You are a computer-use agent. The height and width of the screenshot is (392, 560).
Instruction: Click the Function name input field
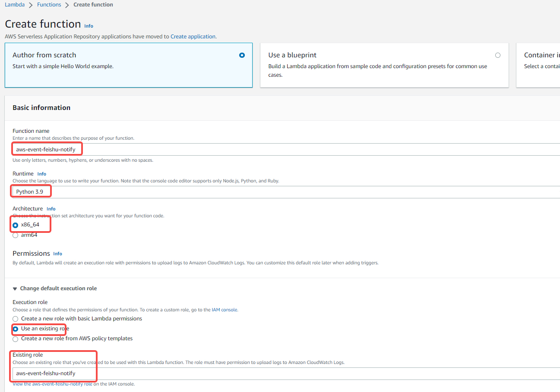point(286,149)
